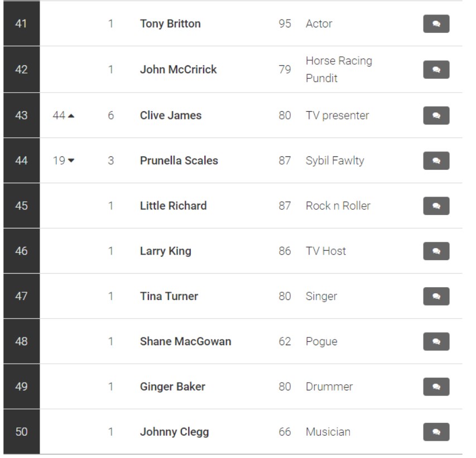
Task: Click the name Clive James
Action: (x=171, y=116)
